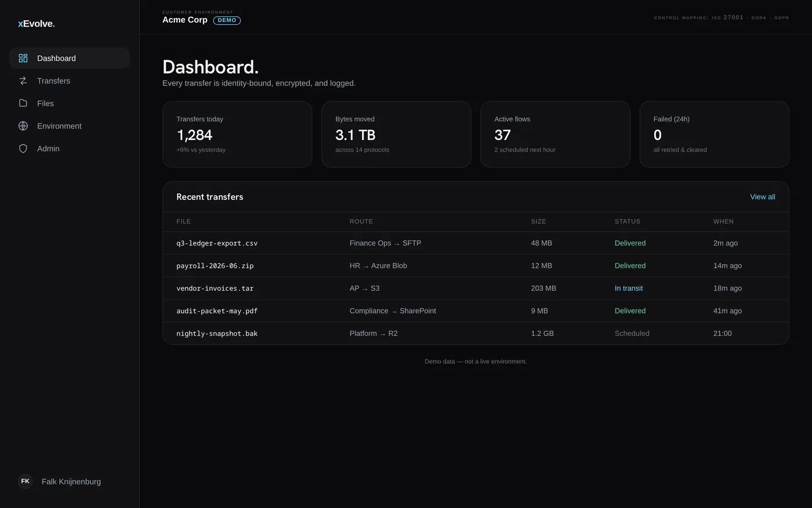Click the 2m ago timestamp
Image resolution: width=812 pixels, height=508 pixels.
point(726,243)
